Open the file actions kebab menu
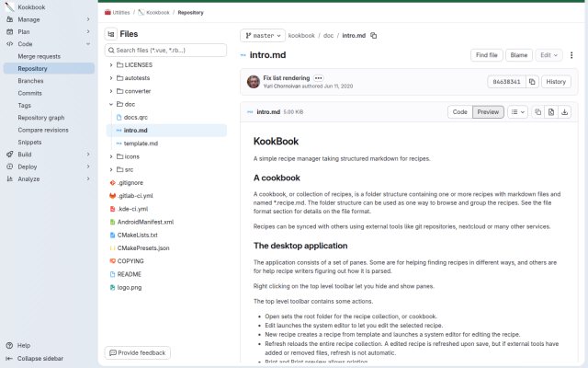The image size is (588, 368). [571, 55]
